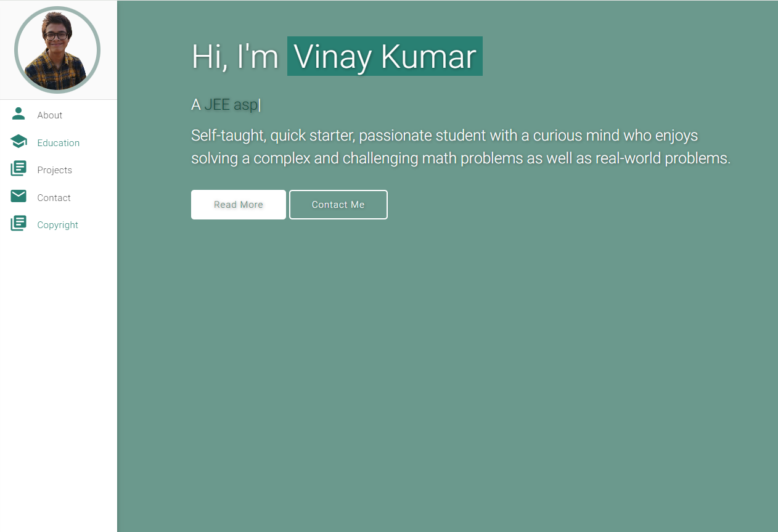This screenshot has height=532, width=778.
Task: Click the Projects library icon
Action: tap(18, 169)
